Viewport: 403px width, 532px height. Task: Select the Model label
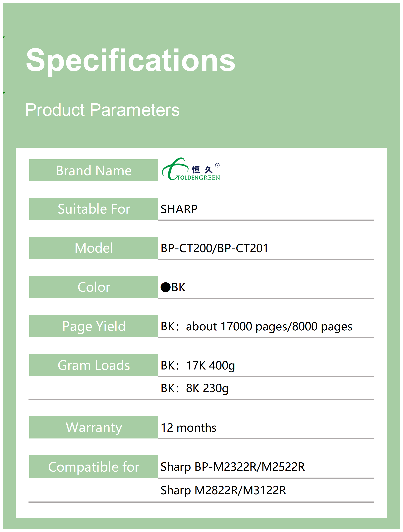pyautogui.click(x=93, y=248)
